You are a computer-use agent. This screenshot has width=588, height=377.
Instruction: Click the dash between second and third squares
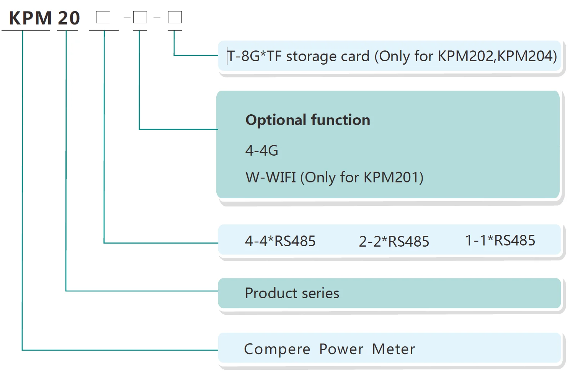(x=157, y=18)
